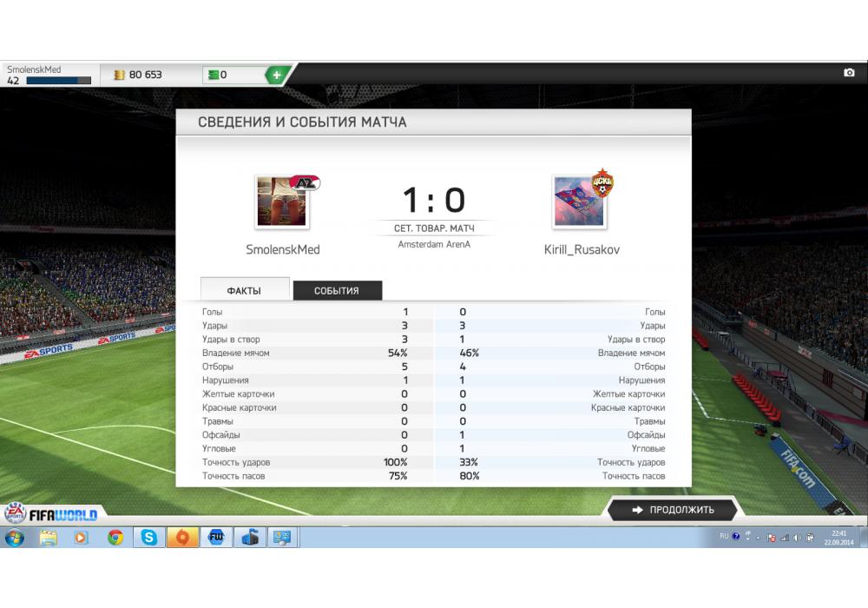This screenshot has height=608, width=868.
Task: Click the camera screenshot icon
Action: pos(849,73)
